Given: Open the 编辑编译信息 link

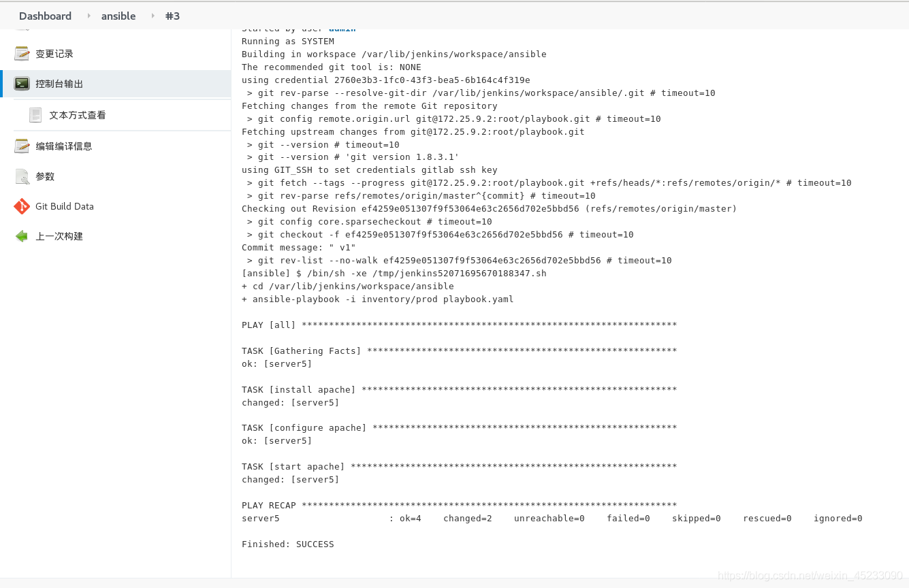Looking at the screenshot, I should 64,146.
